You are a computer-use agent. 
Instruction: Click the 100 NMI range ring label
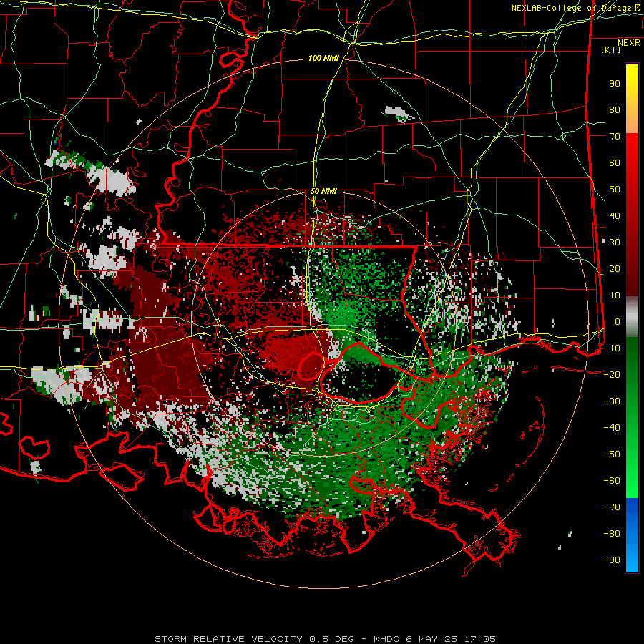323,59
